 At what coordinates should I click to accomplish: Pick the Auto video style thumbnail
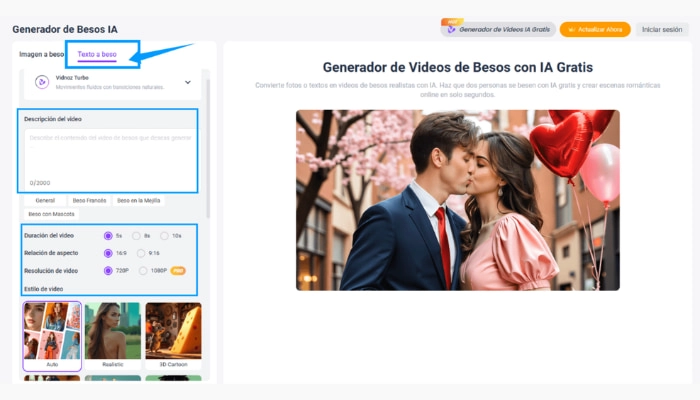pos(52,336)
